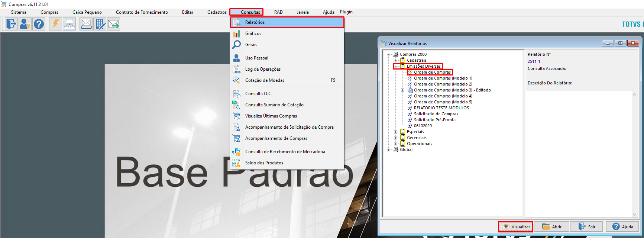Click description box scroll down arrow
The height and width of the screenshot is (238, 644).
click(x=634, y=214)
